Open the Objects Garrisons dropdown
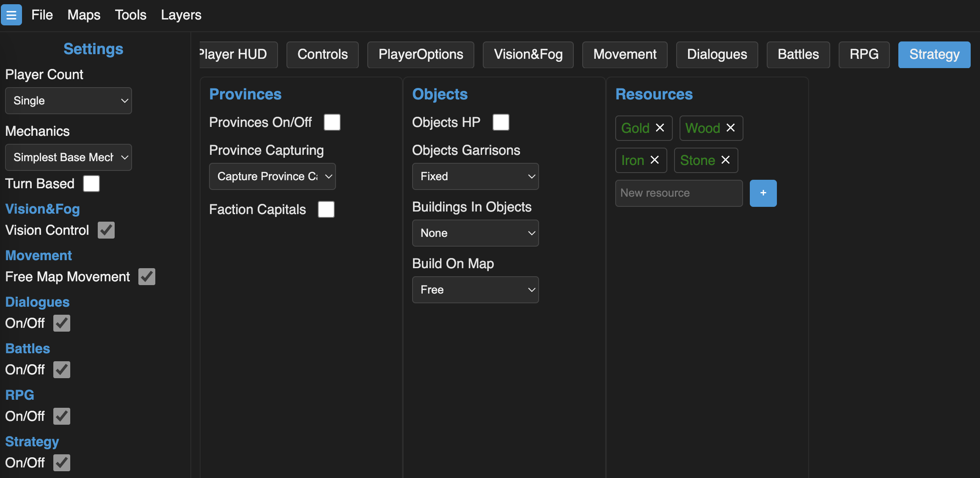Image resolution: width=980 pixels, height=478 pixels. coord(476,176)
